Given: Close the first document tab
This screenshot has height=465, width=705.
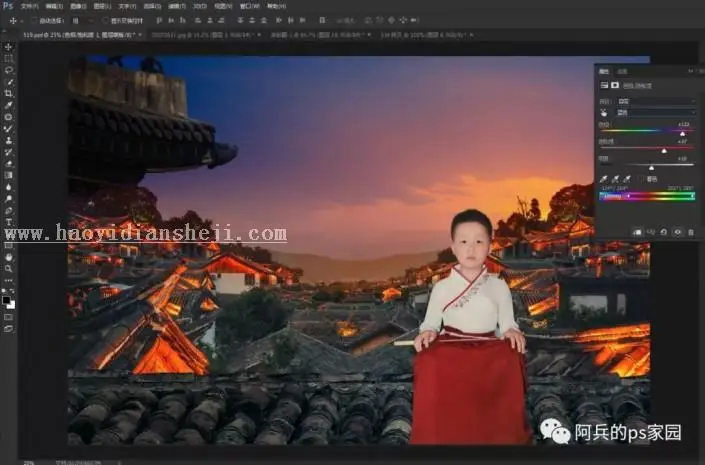Looking at the screenshot, I should tap(140, 35).
